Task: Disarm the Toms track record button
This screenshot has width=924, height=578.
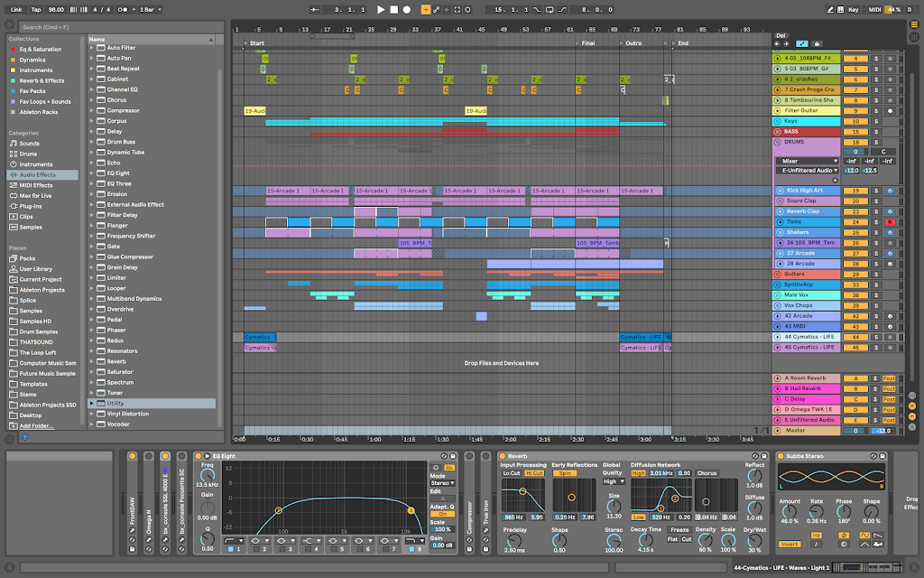Action: [x=890, y=222]
